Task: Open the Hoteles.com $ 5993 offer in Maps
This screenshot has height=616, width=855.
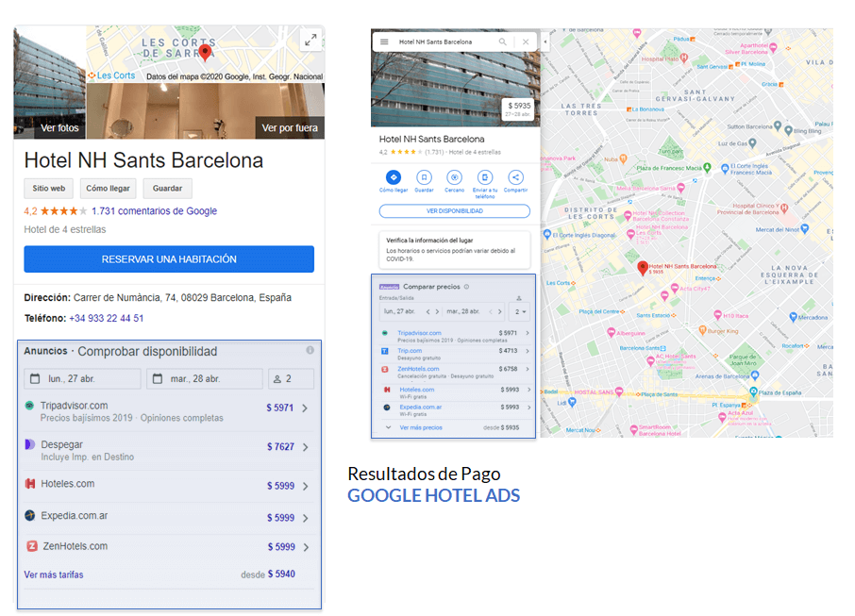Action: point(455,392)
